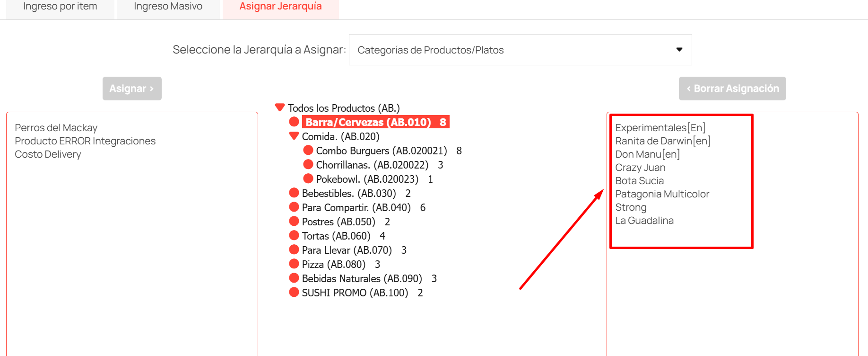868x356 pixels.
Task: Open the Ingreso Masivo tab
Action: pos(168,7)
